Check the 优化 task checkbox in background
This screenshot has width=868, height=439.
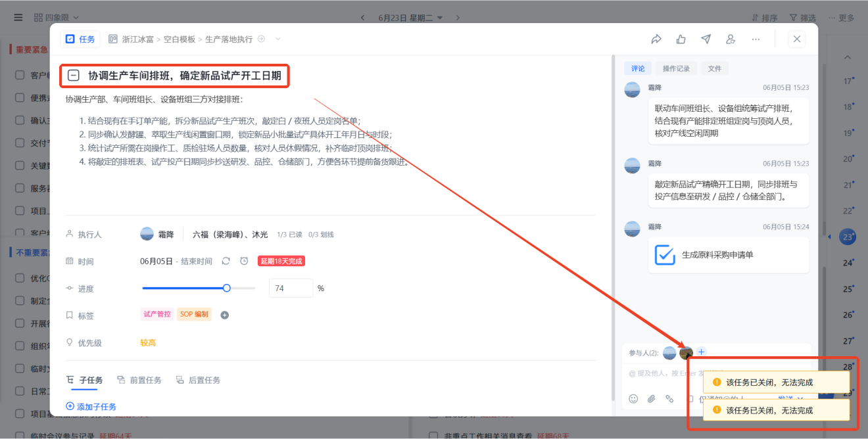tap(20, 277)
